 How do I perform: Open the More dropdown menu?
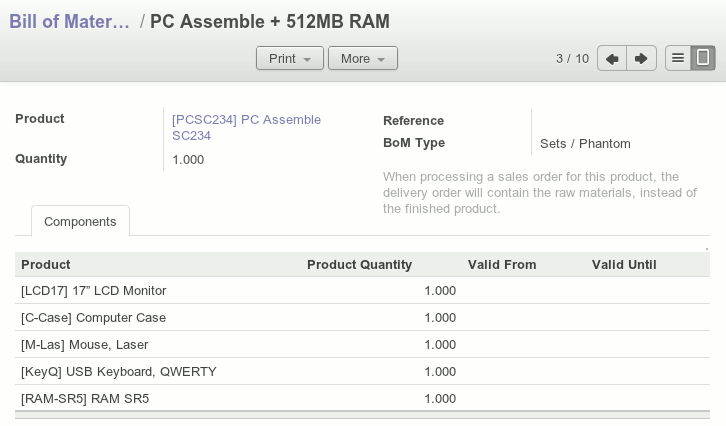(362, 59)
